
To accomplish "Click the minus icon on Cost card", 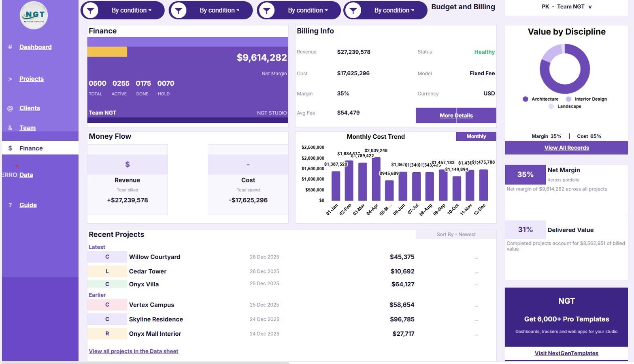I will click(x=248, y=164).
